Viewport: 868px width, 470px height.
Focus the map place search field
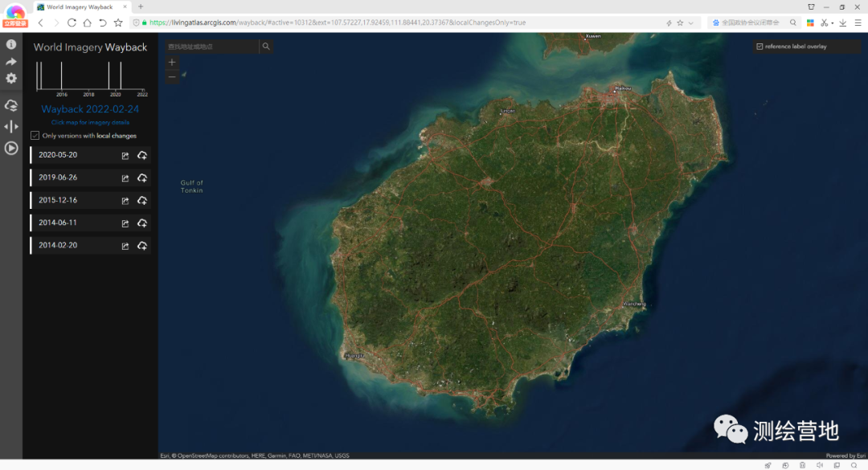212,47
